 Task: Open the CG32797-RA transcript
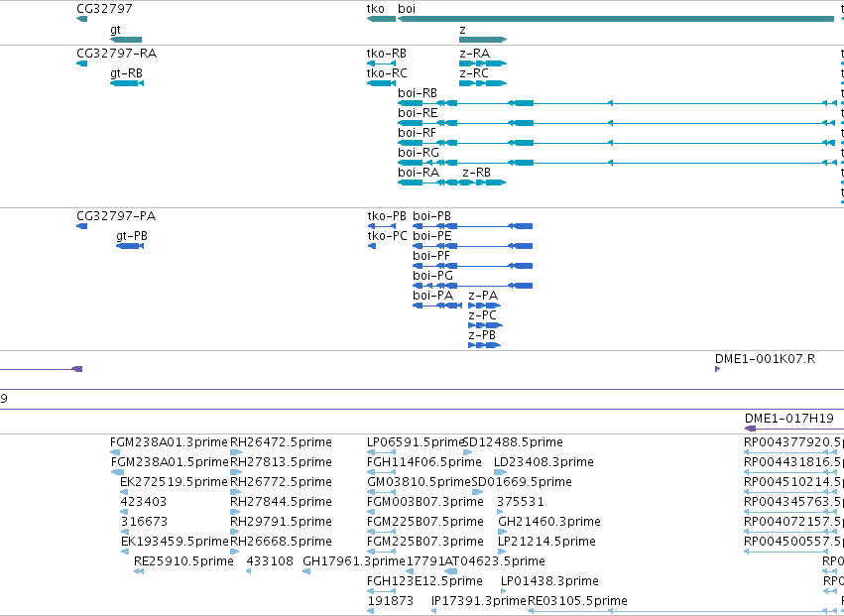click(x=81, y=63)
